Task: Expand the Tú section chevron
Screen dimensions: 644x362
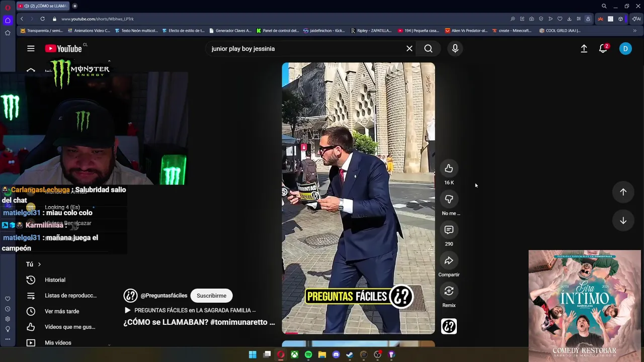Action: (x=39, y=264)
